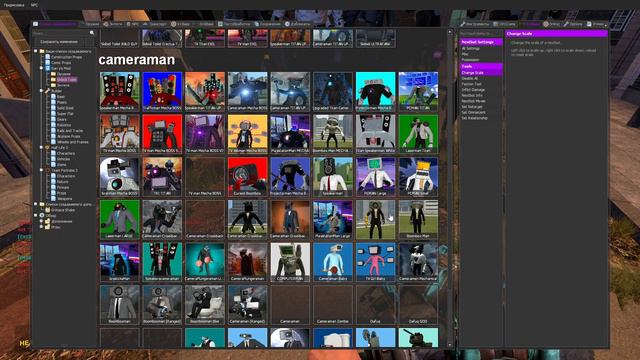Expand the Дополнения tree node
This screenshot has width=640, height=360.
[42, 221]
